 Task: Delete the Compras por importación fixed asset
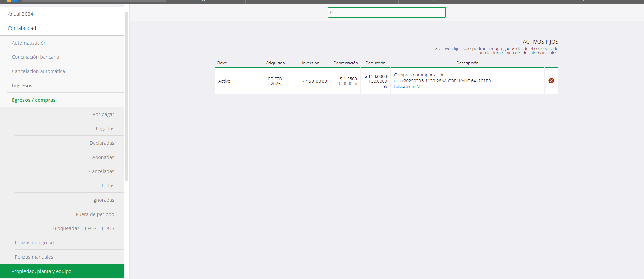[551, 81]
